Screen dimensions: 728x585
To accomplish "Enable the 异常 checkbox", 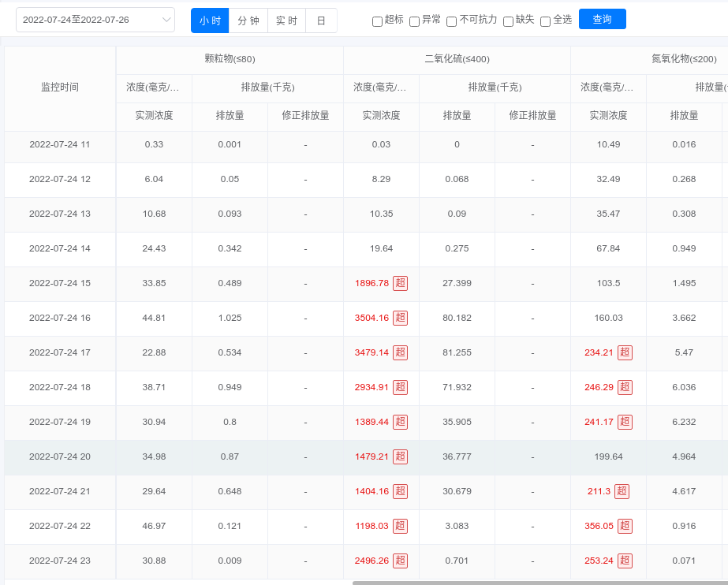I will pyautogui.click(x=415, y=21).
